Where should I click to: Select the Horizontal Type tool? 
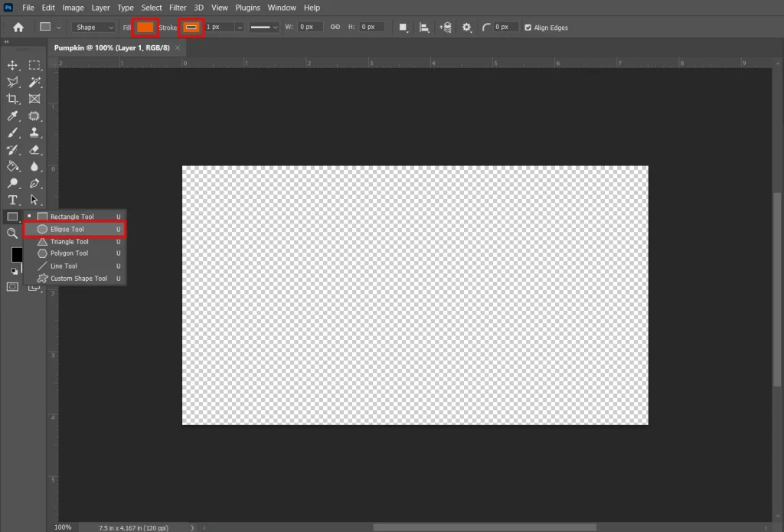(12, 200)
